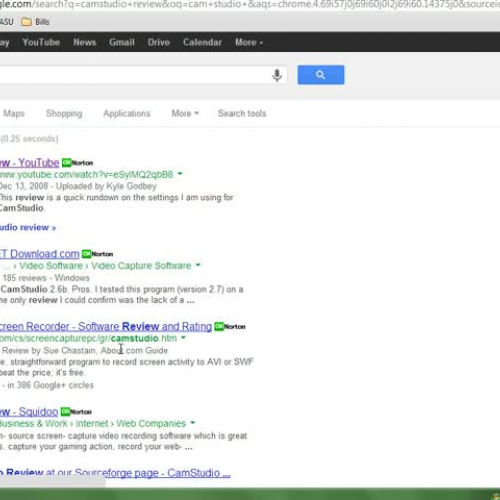Expand the arrow after the youtube.com URL

click(180, 174)
